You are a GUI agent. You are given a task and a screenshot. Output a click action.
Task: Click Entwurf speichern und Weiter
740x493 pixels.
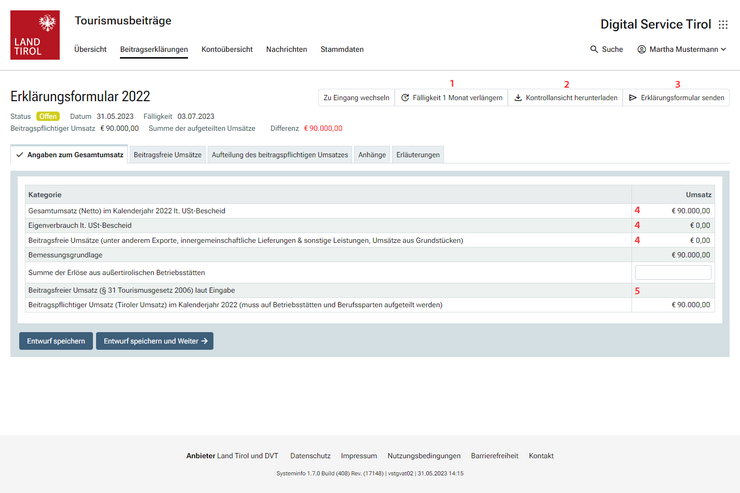[154, 341]
